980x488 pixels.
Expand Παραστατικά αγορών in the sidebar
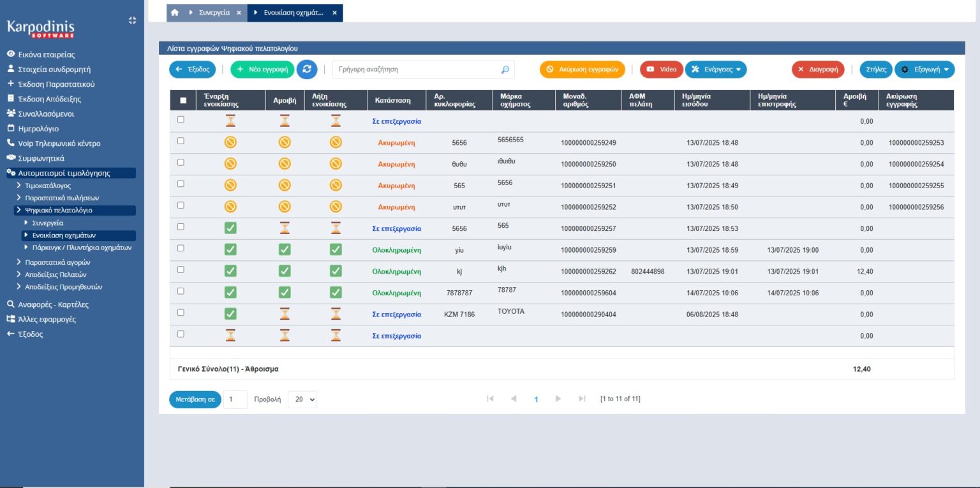(57, 262)
